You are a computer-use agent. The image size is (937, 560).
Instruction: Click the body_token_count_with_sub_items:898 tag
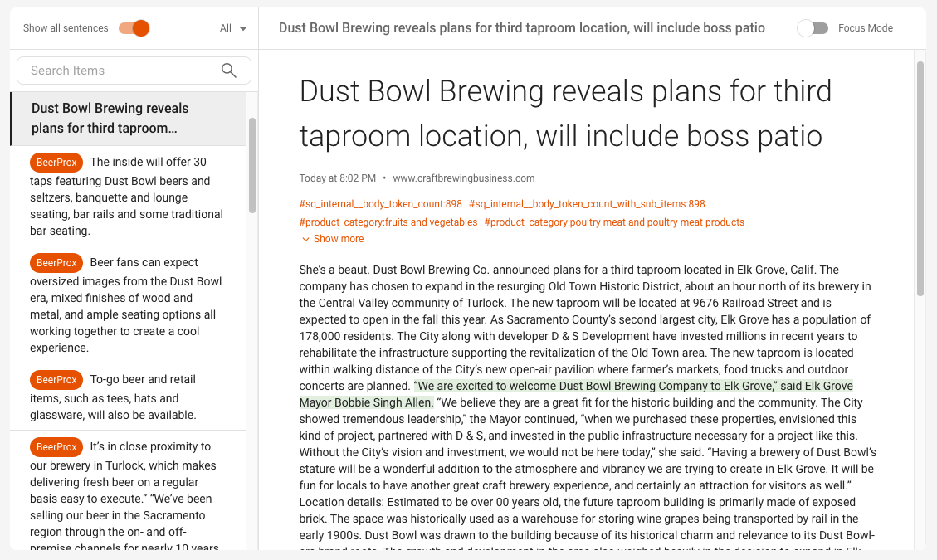[x=587, y=204]
